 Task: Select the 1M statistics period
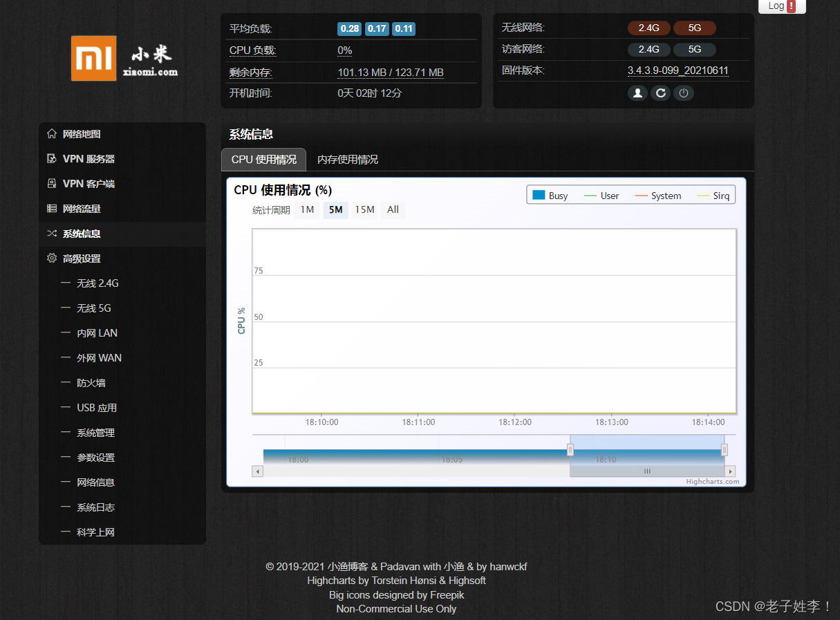[x=307, y=209]
